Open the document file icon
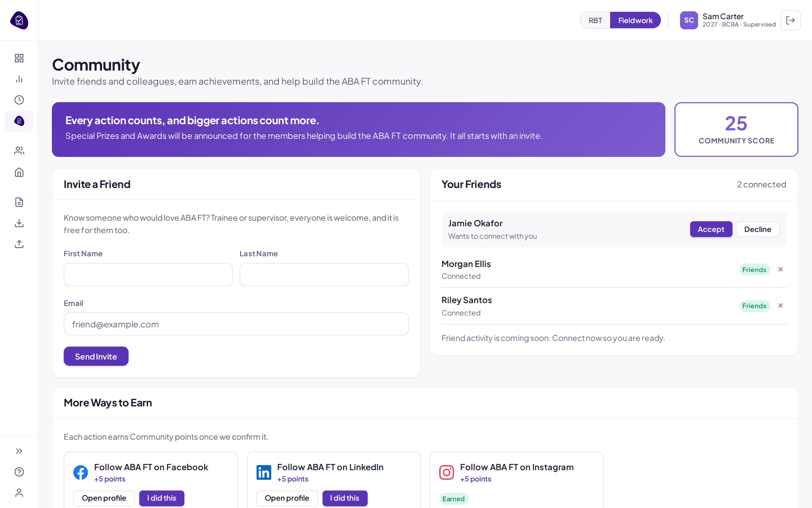Viewport: 812px width, 508px height. pos(19,202)
